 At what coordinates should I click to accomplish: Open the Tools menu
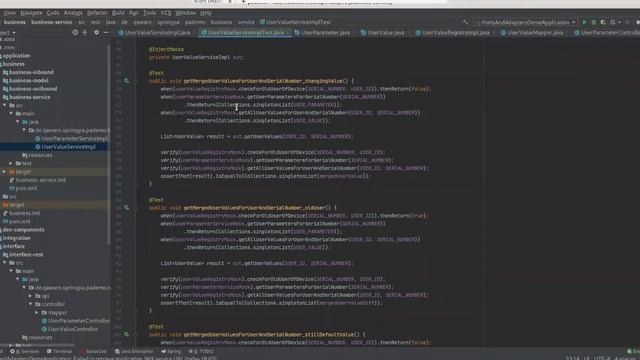click(x=149, y=13)
